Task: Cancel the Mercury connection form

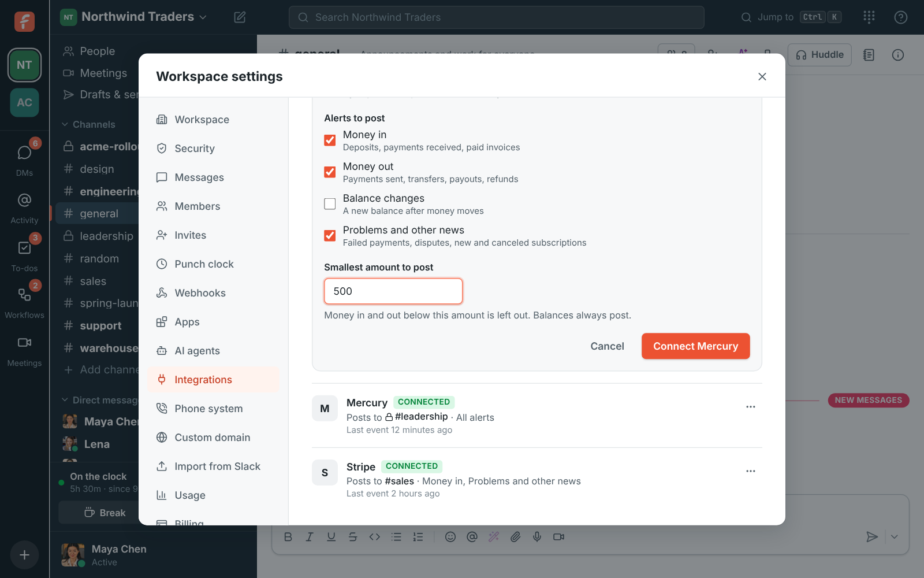Action: (607, 346)
